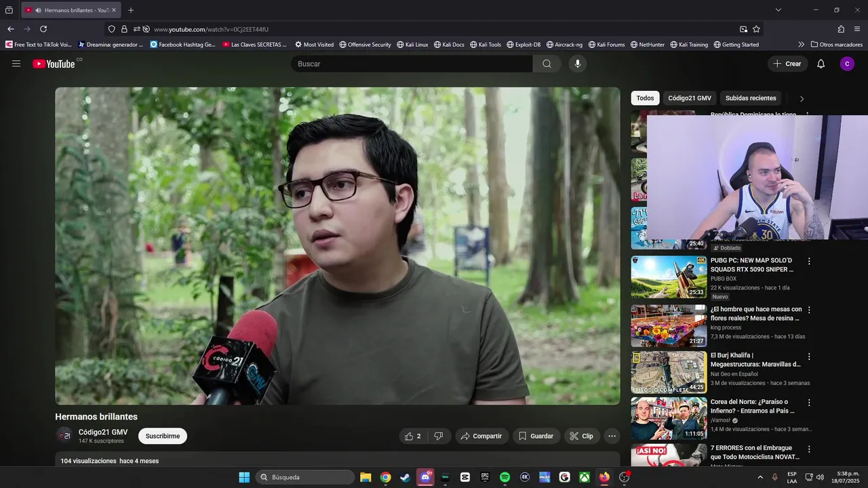Screen dimensions: 868x488
Task: Open options for the Corea del Norte video
Action: click(808, 403)
